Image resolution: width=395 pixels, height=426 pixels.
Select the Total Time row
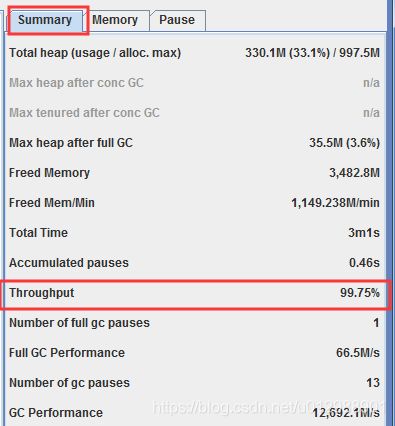coord(195,233)
